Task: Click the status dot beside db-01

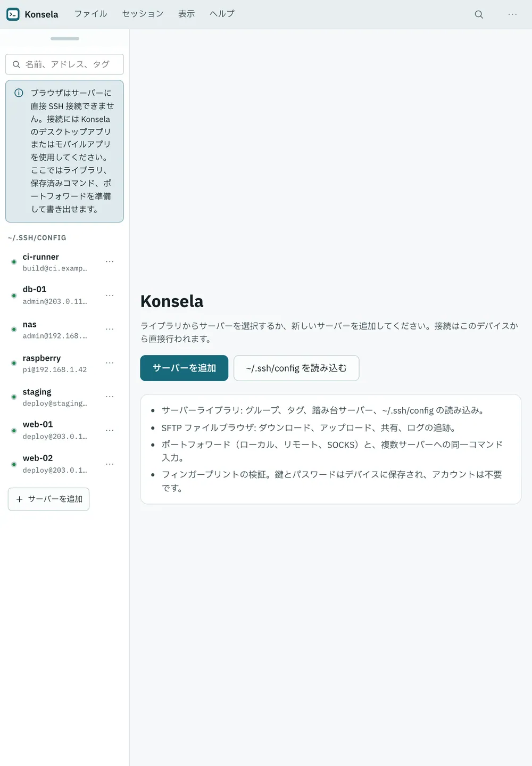Action: coord(14,295)
